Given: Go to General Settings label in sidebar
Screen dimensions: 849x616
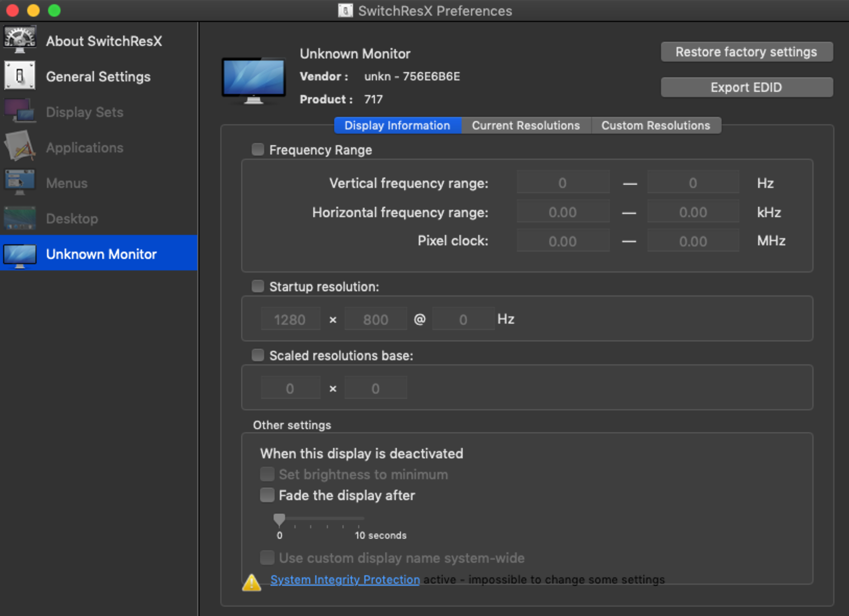Looking at the screenshot, I should click(98, 77).
